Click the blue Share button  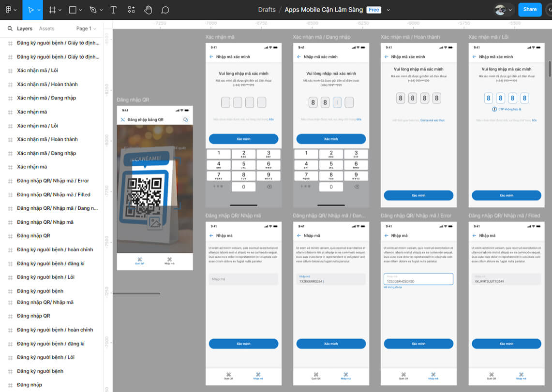coord(530,9)
